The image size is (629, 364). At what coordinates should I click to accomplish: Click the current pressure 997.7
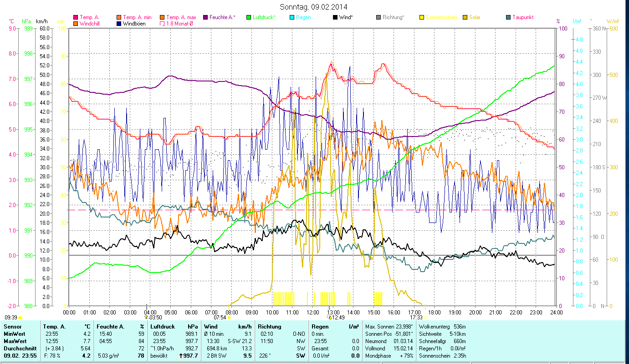pyautogui.click(x=190, y=356)
